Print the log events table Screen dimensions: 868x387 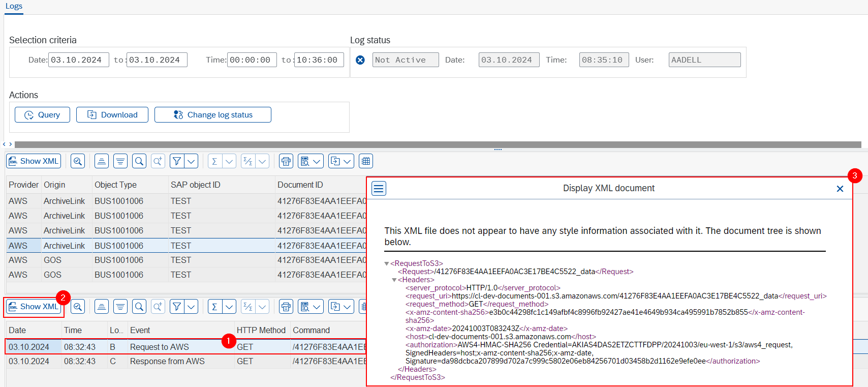(286, 307)
